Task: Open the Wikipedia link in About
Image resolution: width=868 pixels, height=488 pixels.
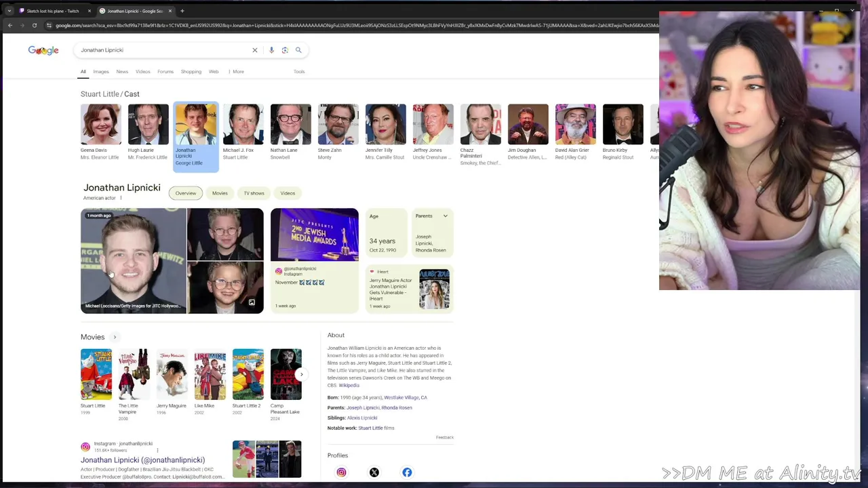Action: (349, 385)
